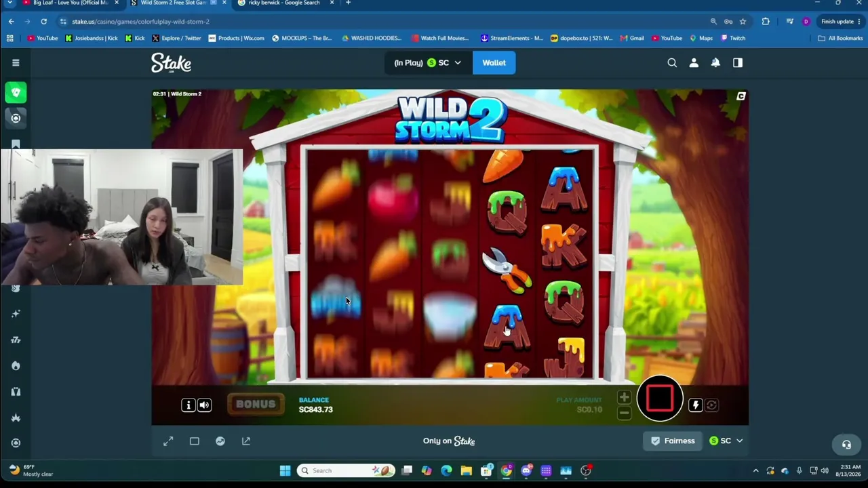868x488 pixels.
Task: Enable autoplay spins
Action: (x=711, y=405)
